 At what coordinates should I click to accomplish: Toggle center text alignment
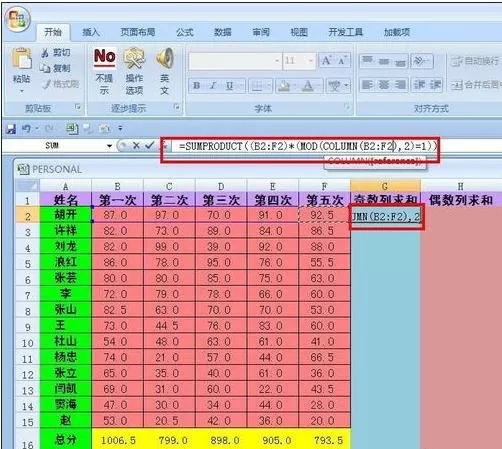click(384, 85)
